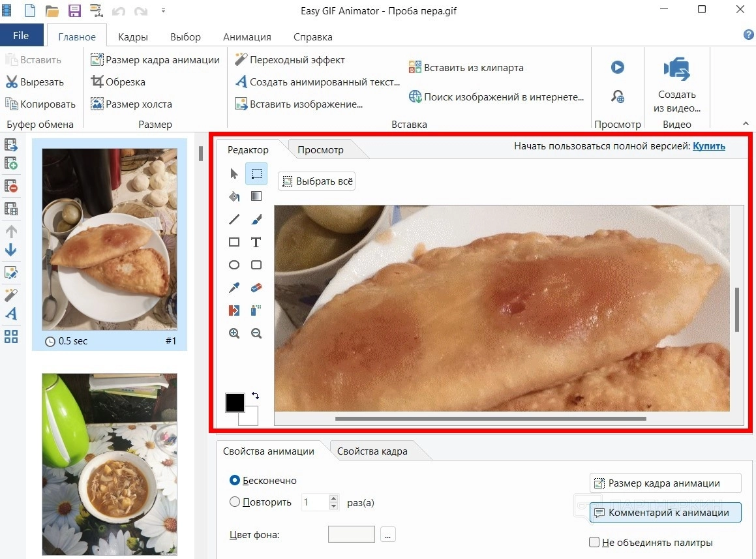Click the move frame down arrow
This screenshot has height=559, width=756.
click(x=11, y=249)
